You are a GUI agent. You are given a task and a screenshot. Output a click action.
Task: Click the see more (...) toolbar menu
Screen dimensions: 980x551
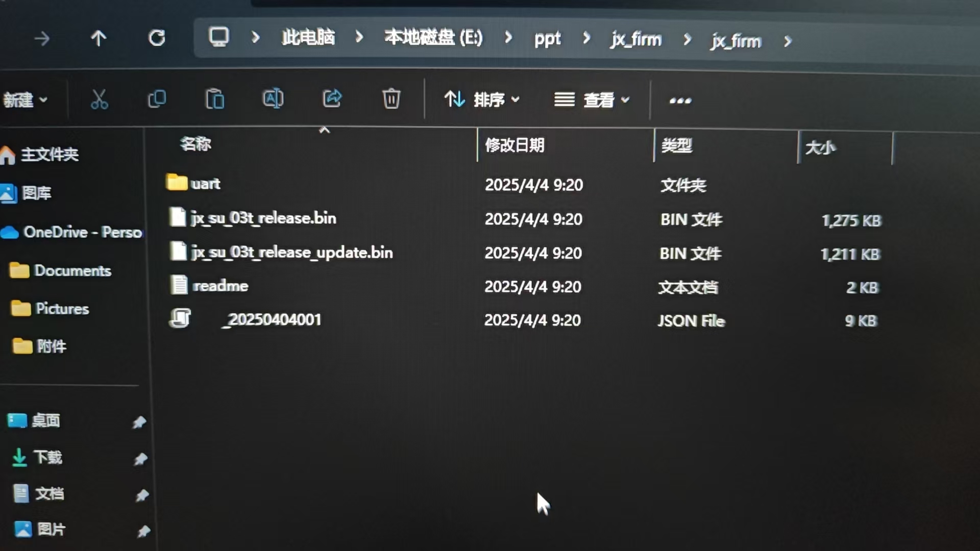point(679,101)
